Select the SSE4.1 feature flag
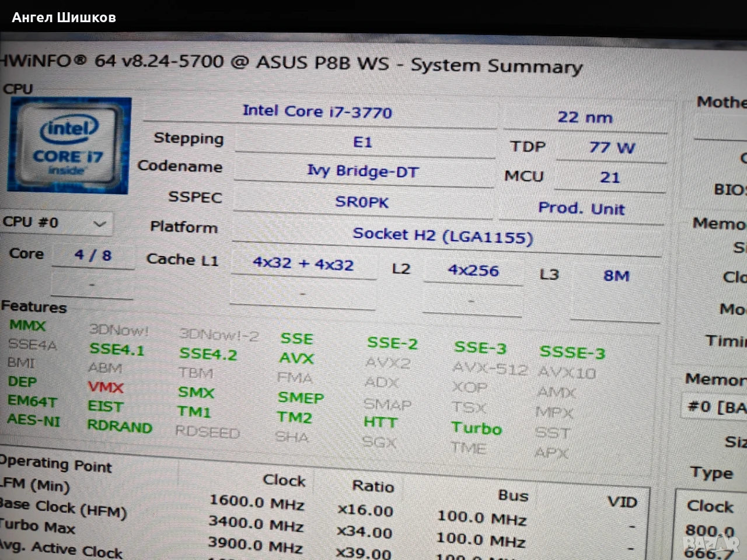 [x=117, y=349]
